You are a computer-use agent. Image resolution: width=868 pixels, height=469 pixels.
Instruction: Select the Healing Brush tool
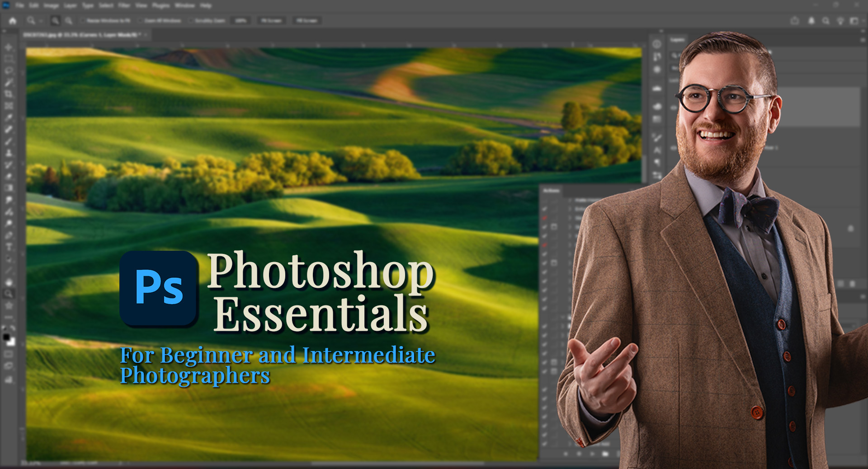[x=9, y=129]
